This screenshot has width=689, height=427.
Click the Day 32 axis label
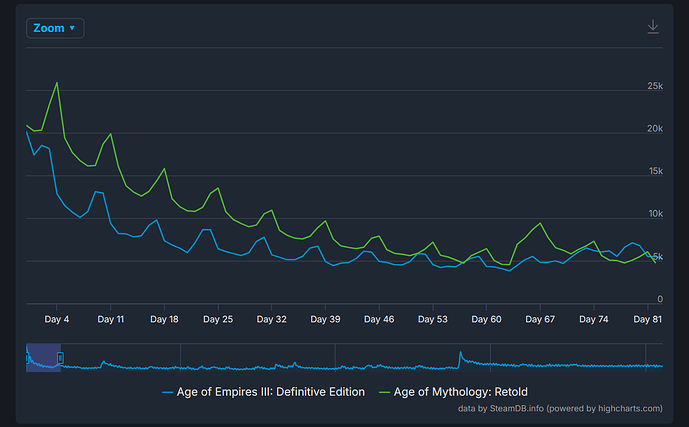[272, 319]
